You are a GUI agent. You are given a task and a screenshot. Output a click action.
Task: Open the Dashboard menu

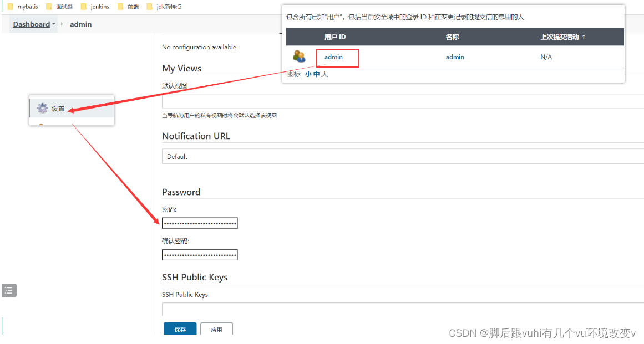click(32, 24)
